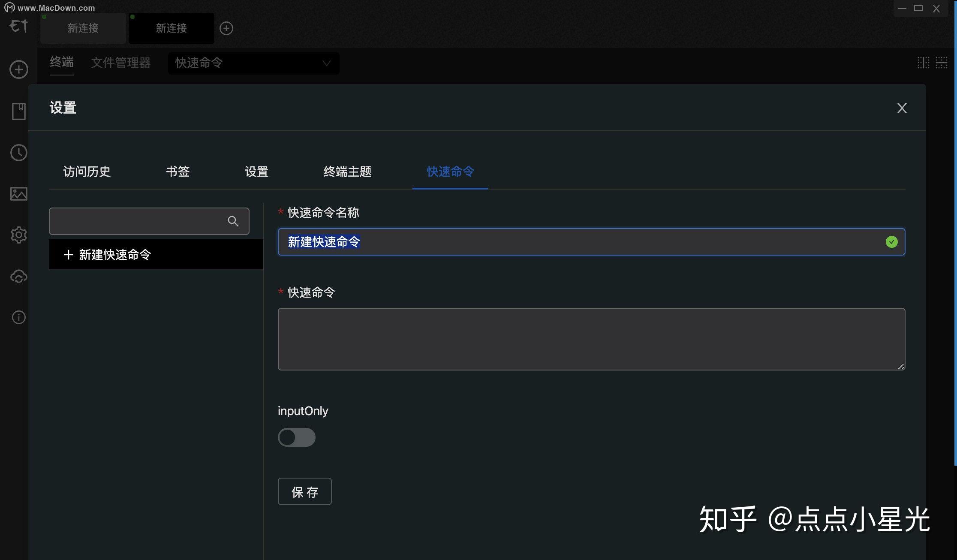The height and width of the screenshot is (560, 957).
Task: Split terminal horizontally layout icon
Action: point(942,63)
